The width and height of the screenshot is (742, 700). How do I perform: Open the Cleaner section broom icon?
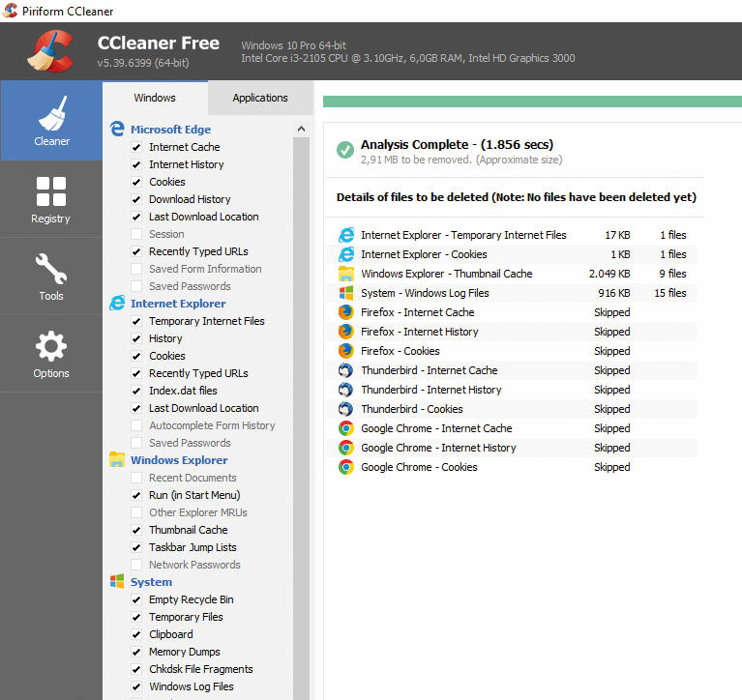pos(52,113)
